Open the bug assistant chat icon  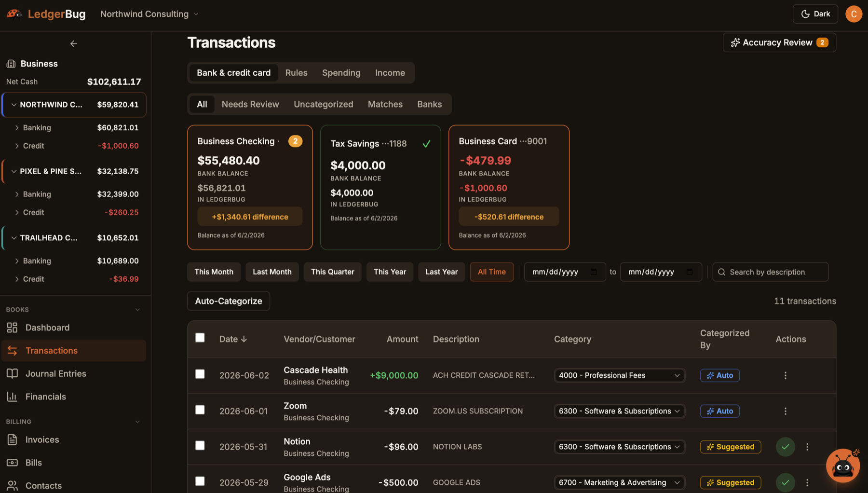click(842, 466)
